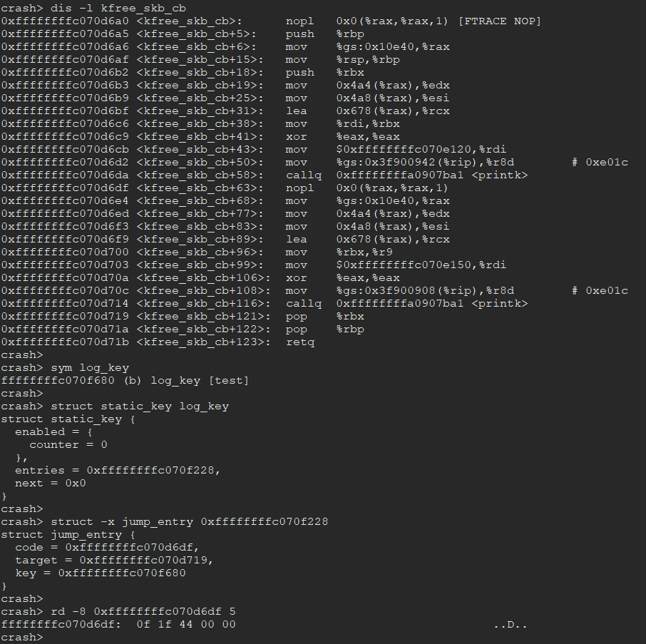Click the first callq printk instruction at kfree_skb_cb+58
This screenshot has width=646, height=644.
406,175
